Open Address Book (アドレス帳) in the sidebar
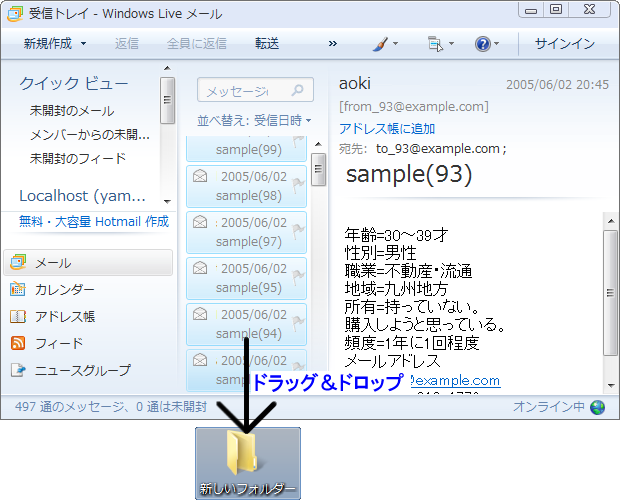 pyautogui.click(x=64, y=317)
